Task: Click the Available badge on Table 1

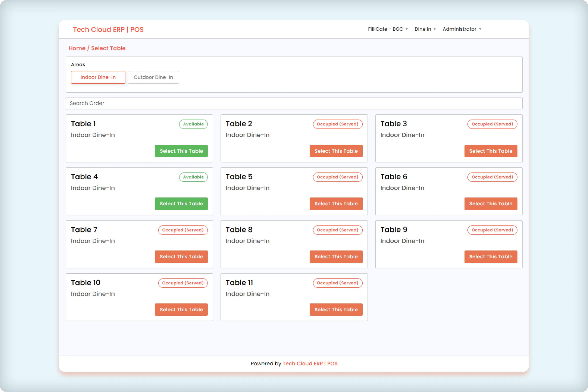Action: (193, 124)
